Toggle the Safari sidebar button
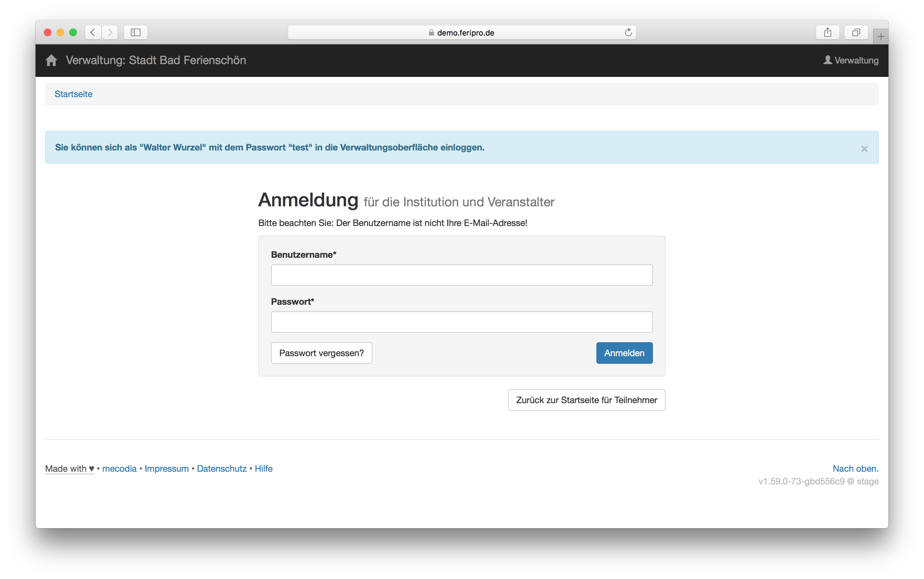 point(136,33)
